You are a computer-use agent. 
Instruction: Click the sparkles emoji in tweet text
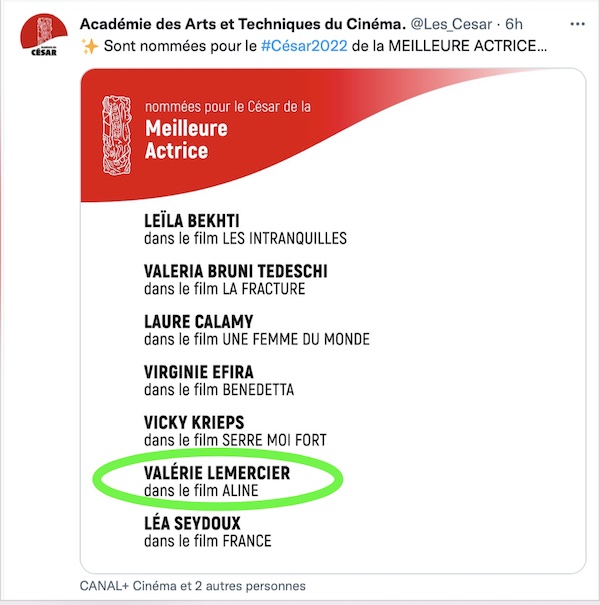click(x=90, y=46)
